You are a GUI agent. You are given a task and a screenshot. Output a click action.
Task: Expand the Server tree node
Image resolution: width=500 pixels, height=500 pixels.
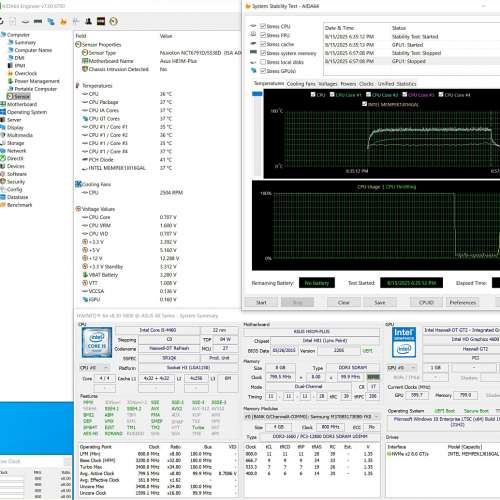coord(14,120)
